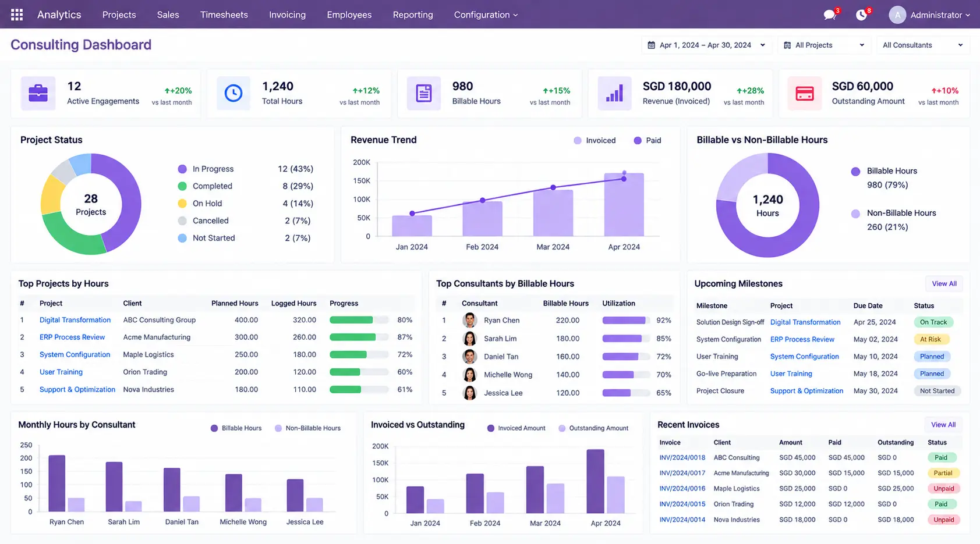Open Digital Transformation in Top Projects

click(x=75, y=320)
